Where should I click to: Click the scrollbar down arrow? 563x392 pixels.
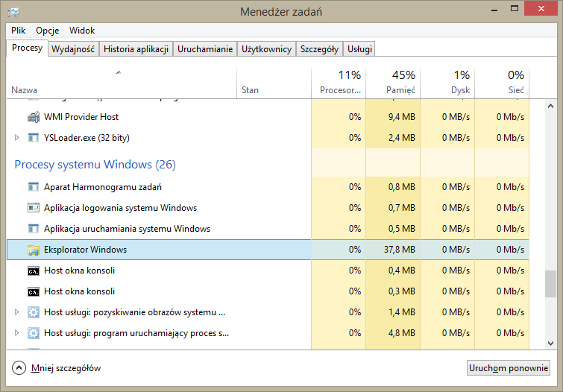(x=550, y=344)
